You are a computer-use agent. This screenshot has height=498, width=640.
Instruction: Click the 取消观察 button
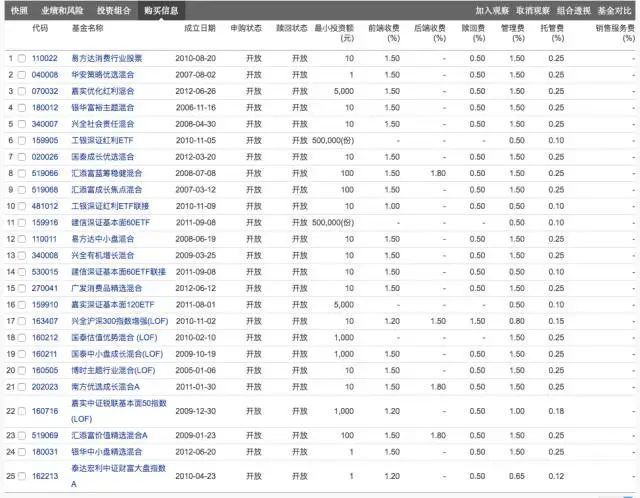[x=533, y=11]
